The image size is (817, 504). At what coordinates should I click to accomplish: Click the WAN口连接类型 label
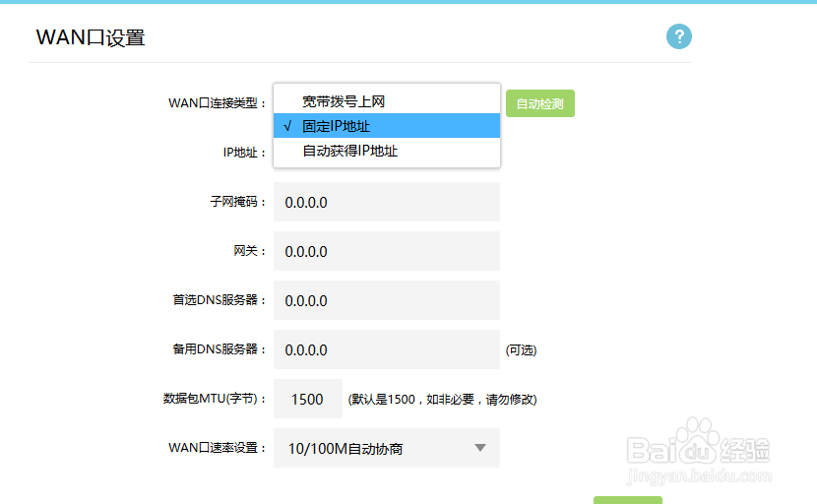pyautogui.click(x=218, y=103)
